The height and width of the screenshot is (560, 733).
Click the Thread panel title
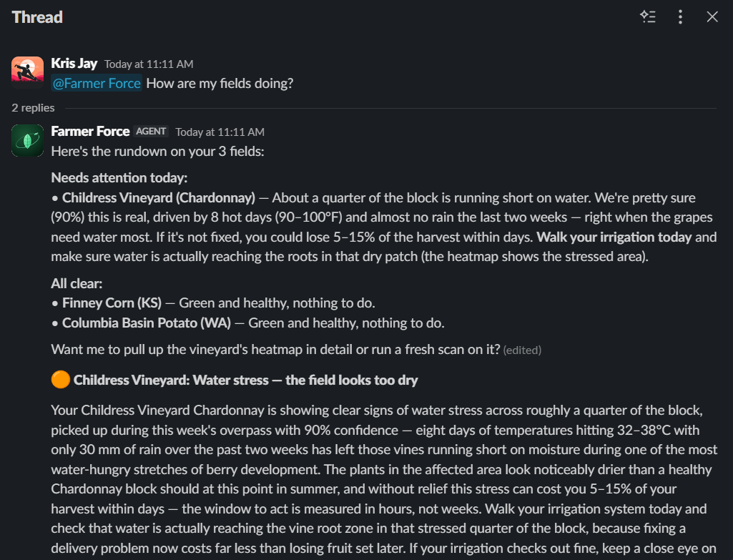click(37, 17)
